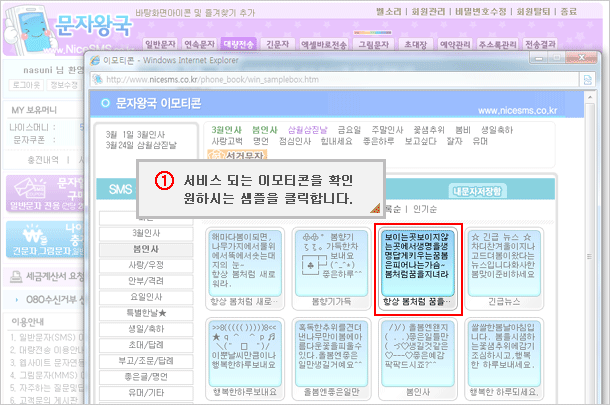Choose the 안부/격려 category
Viewport: 610px width, 405px height.
[x=146, y=281]
